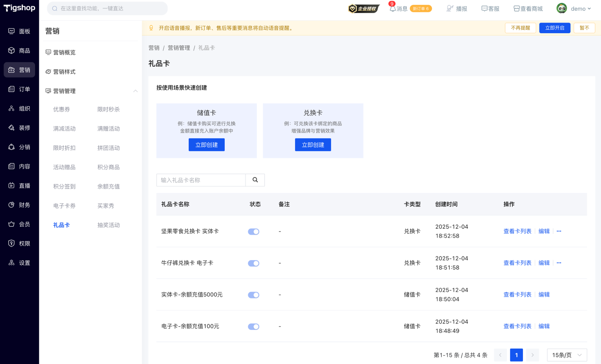
Task: Open the 商品 products icon
Action: pos(11,50)
